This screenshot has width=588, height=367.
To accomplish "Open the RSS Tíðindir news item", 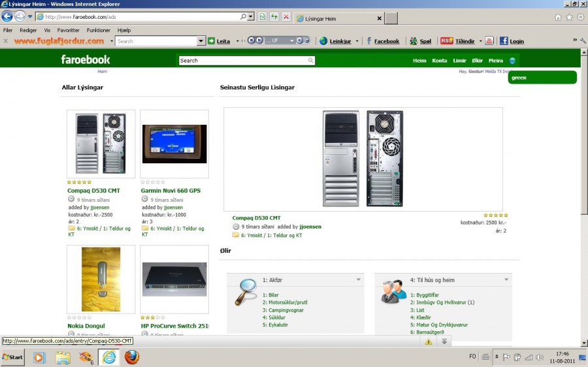I will coord(458,41).
